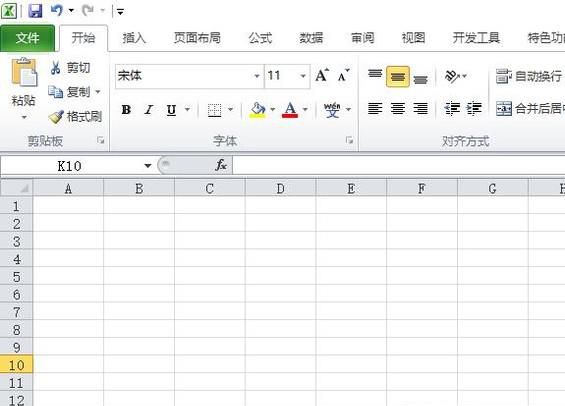The image size is (565, 406).
Task: Apply the red font color A
Action: click(x=290, y=110)
